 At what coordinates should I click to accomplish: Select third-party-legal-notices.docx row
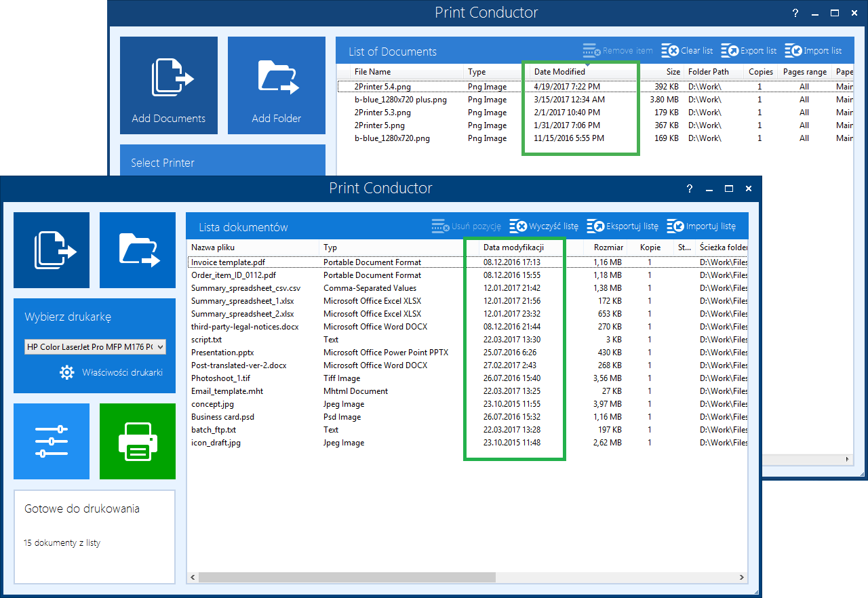[x=468, y=327]
